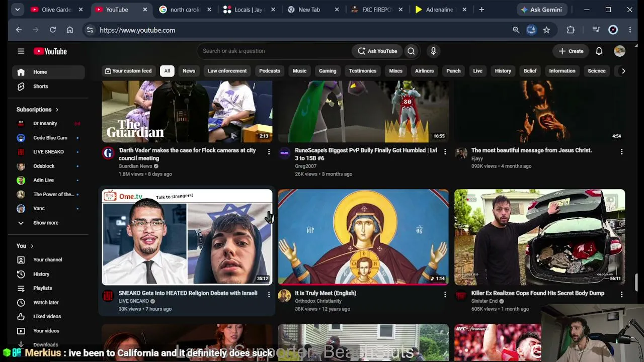Screen dimensions: 644x362
Task: Open options for the RuneScape video
Action: coord(445,151)
